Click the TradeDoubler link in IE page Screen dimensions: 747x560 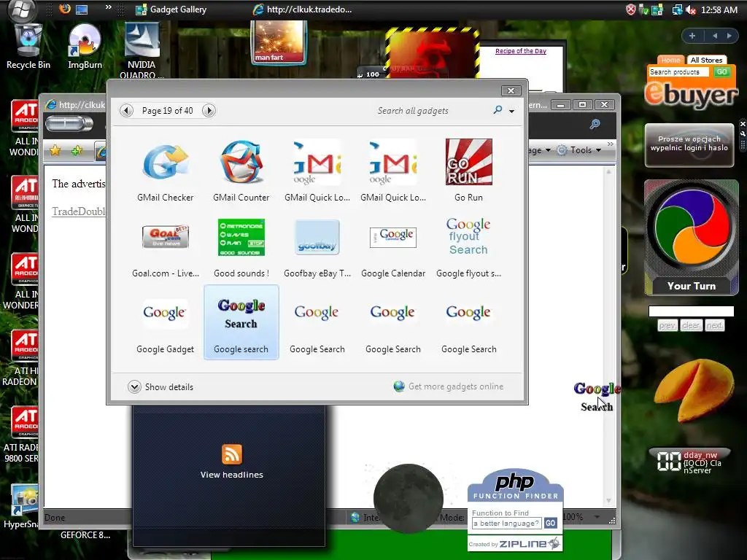click(79, 211)
